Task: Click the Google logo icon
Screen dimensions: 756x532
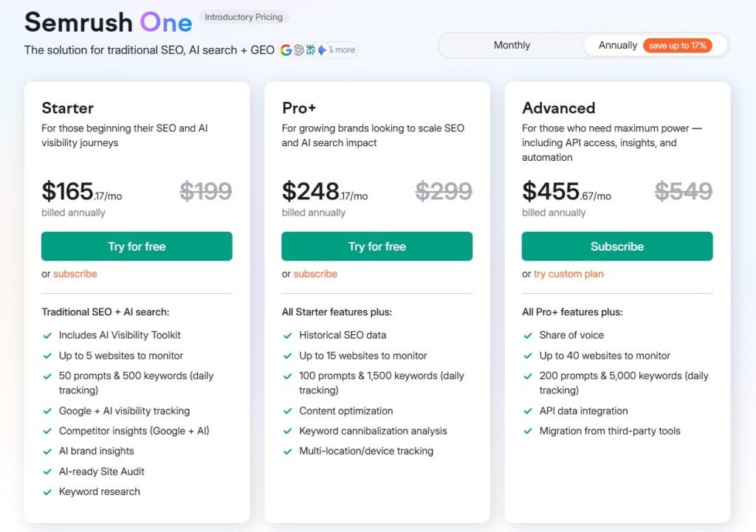Action: click(286, 50)
